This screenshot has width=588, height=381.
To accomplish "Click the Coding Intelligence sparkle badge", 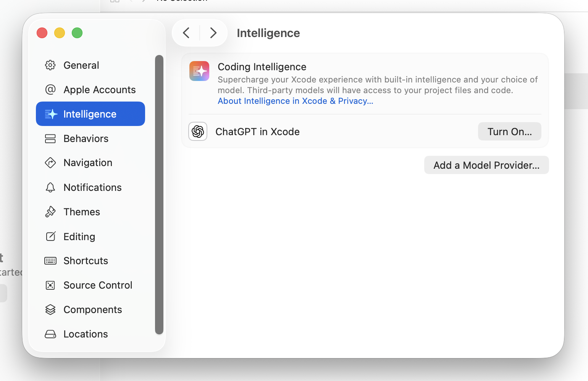I will tap(199, 71).
